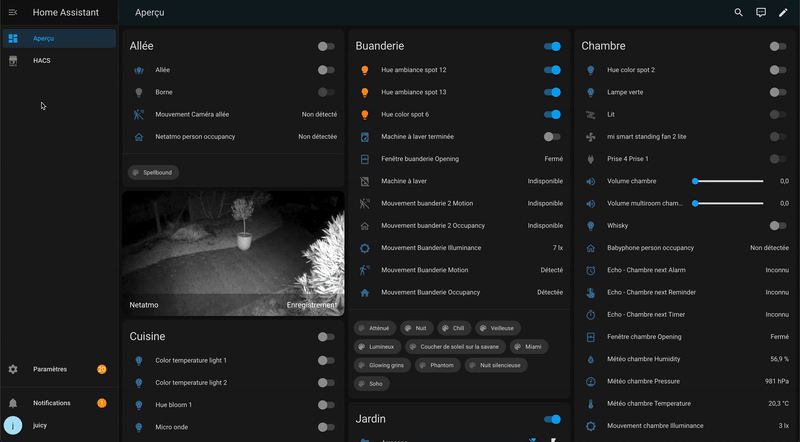
Task: Activate the Miami scene chip
Action: click(x=529, y=347)
